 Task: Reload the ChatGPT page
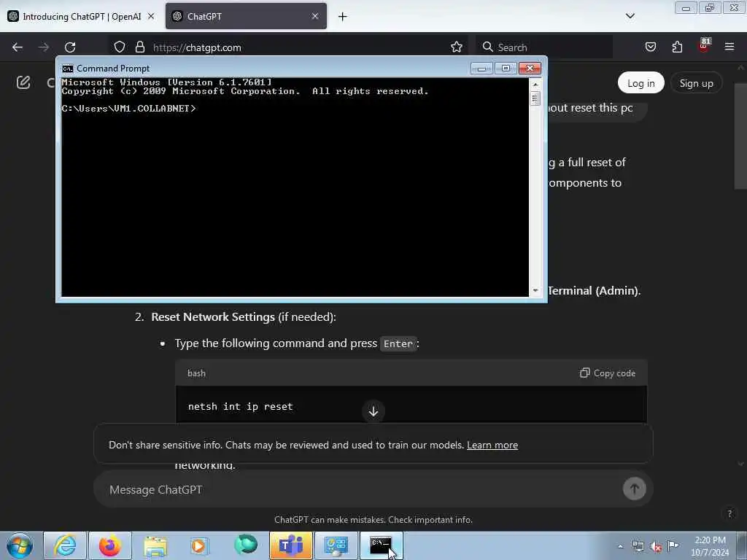(70, 47)
